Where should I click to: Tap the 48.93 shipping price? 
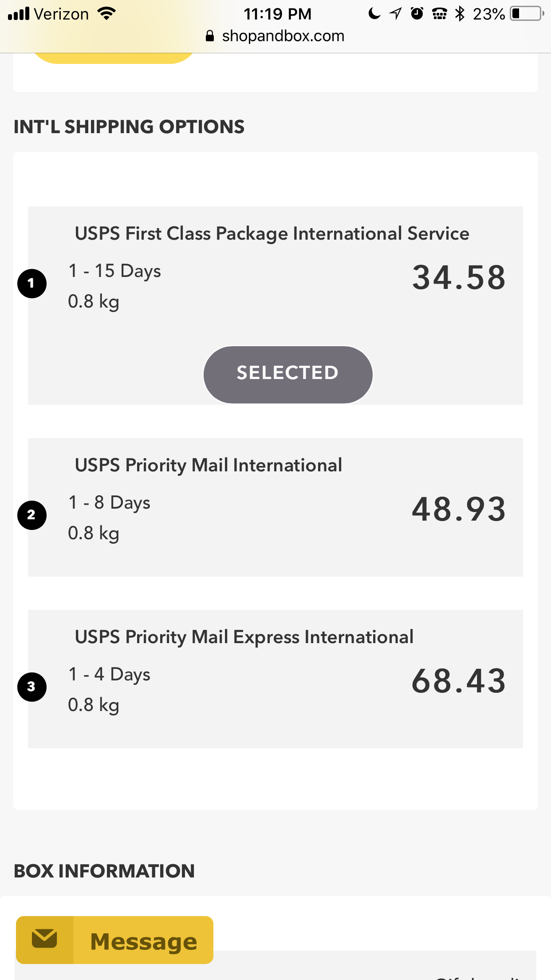click(x=458, y=509)
